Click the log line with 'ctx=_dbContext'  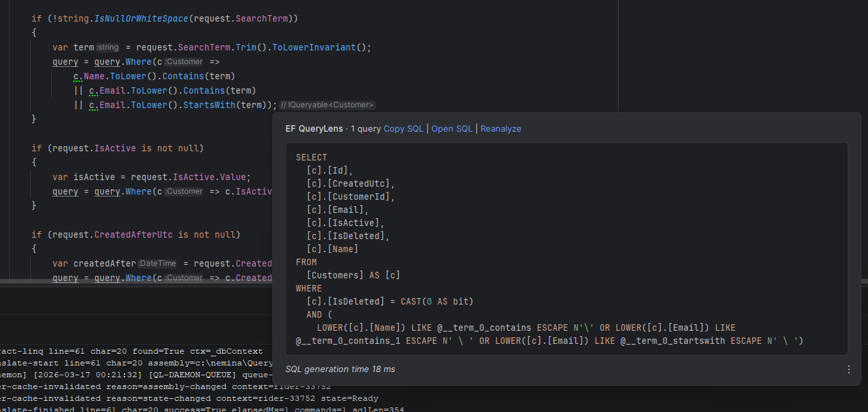pos(132,352)
